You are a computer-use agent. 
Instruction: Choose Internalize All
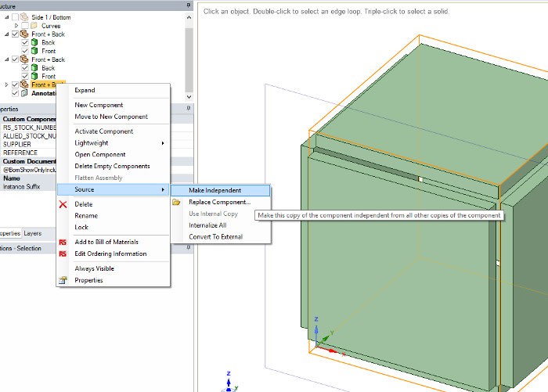coord(221,225)
